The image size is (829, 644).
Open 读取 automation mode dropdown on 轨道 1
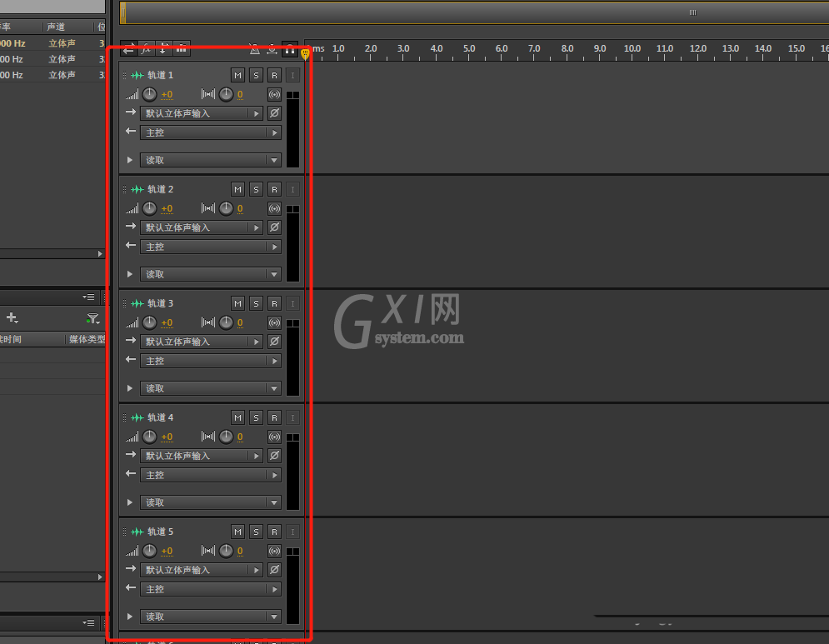pyautogui.click(x=211, y=160)
